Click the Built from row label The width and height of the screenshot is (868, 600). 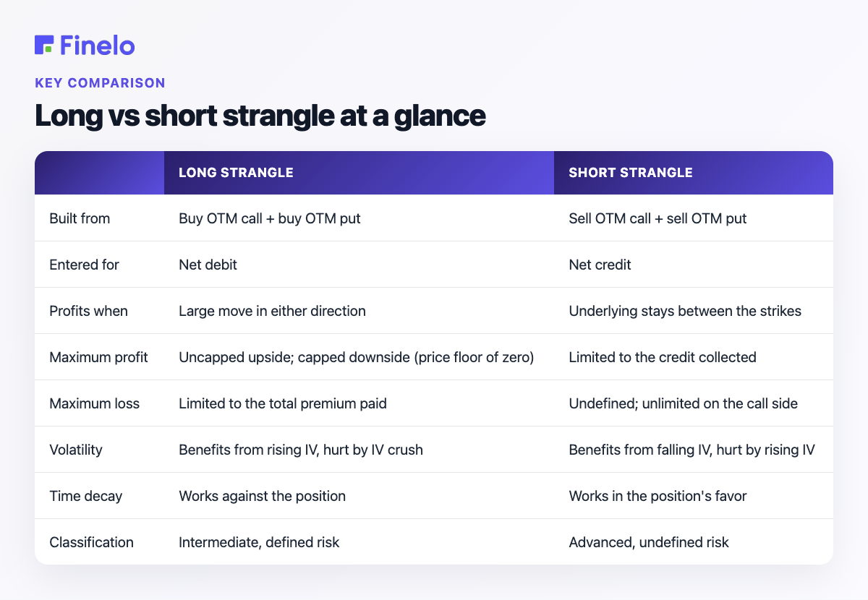80,218
